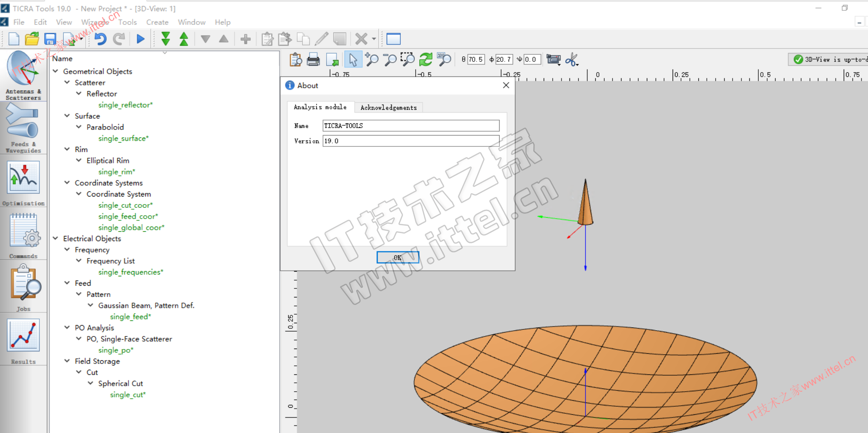The width and height of the screenshot is (868, 433).
Task: Open a project using the folder icon
Action: coord(32,39)
